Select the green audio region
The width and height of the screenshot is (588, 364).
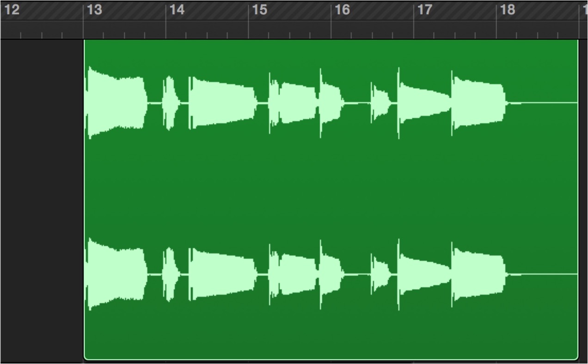331,200
